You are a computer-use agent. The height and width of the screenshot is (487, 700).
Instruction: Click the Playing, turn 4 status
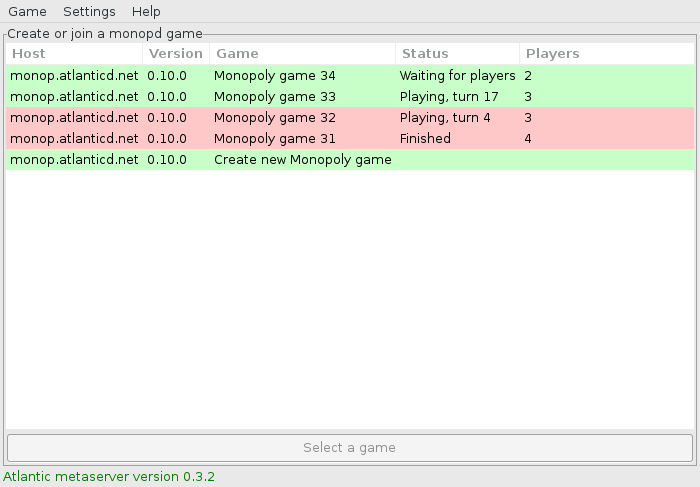pyautogui.click(x=444, y=118)
